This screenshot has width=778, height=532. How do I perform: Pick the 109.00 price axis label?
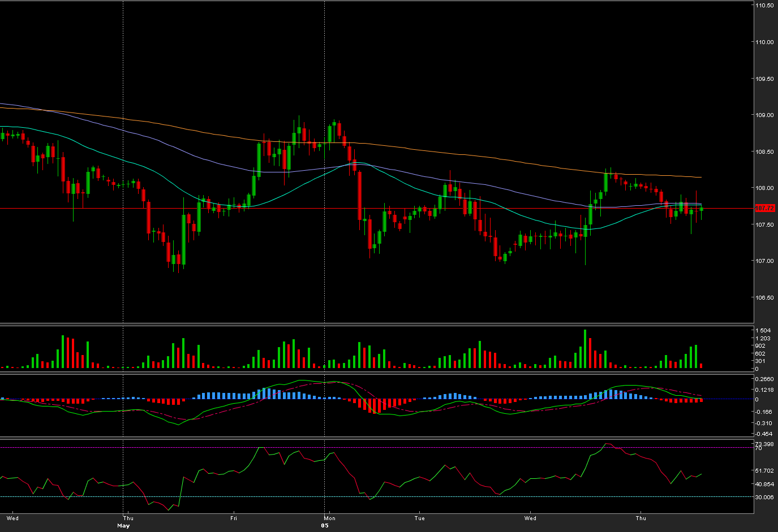(765, 115)
